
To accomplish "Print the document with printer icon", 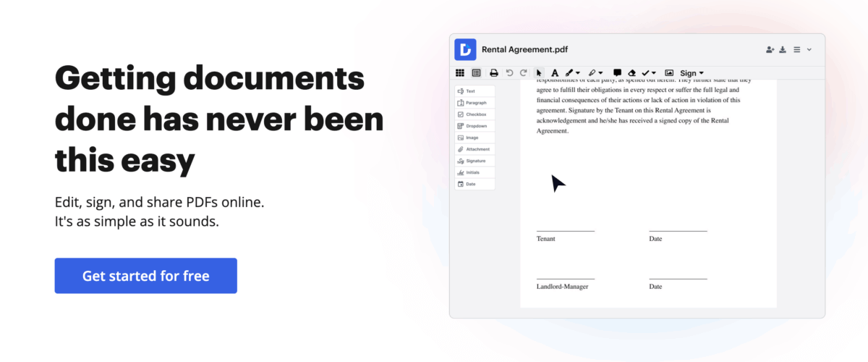I will [494, 73].
